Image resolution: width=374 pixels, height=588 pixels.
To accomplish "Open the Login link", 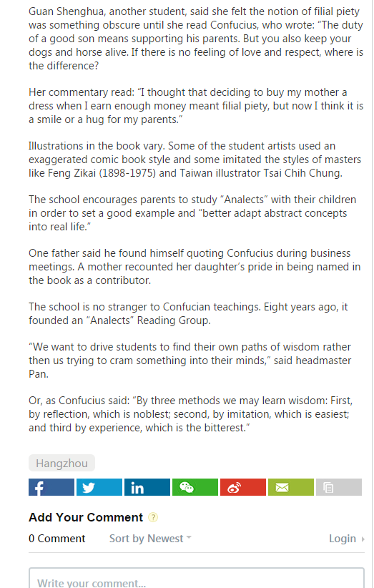I will [343, 539].
